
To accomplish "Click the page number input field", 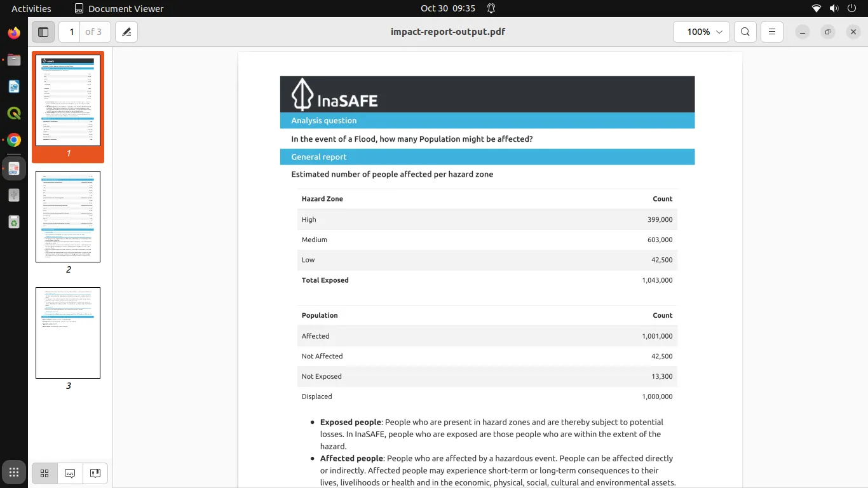I will pos(71,32).
